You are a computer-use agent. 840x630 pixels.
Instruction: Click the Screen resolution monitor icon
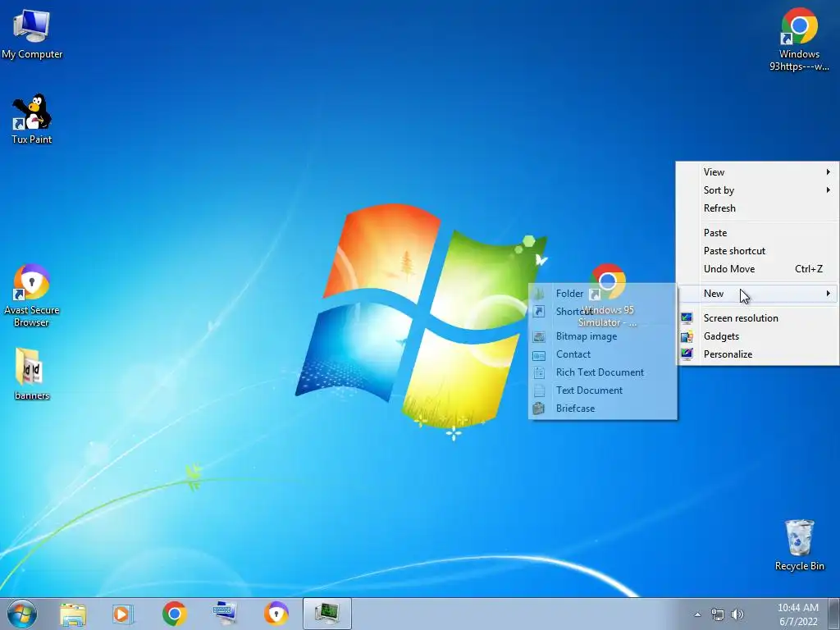(687, 318)
